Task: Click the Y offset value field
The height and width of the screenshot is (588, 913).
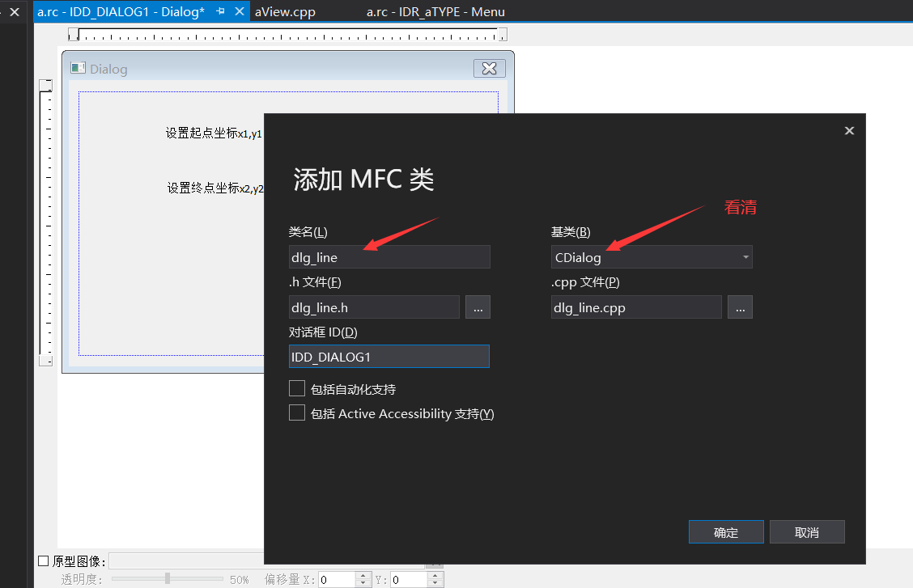Action: pyautogui.click(x=409, y=579)
